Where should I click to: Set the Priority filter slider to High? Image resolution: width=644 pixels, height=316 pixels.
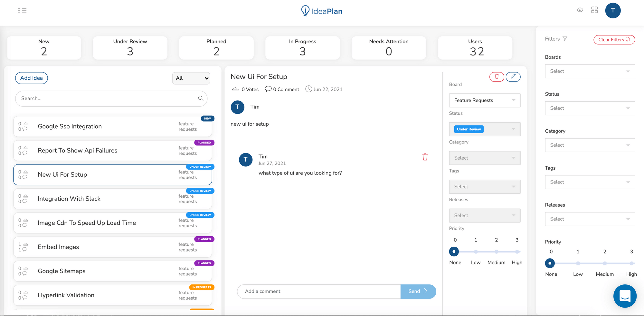point(631,263)
